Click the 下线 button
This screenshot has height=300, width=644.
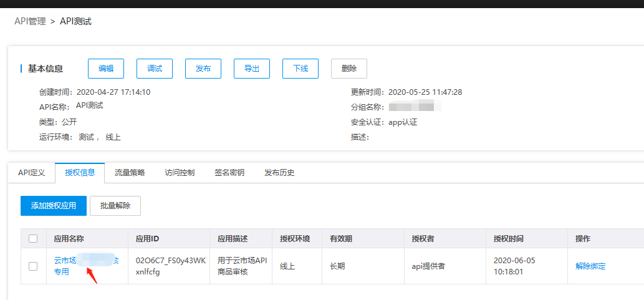click(x=300, y=69)
